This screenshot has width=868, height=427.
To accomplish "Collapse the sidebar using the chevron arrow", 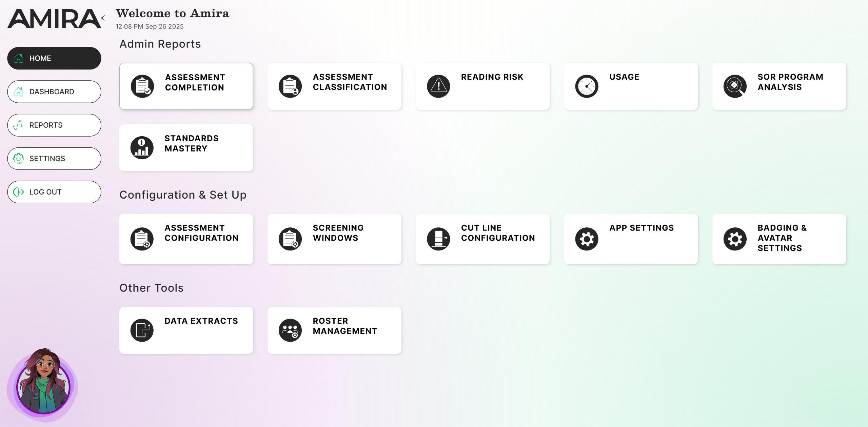I will point(103,18).
